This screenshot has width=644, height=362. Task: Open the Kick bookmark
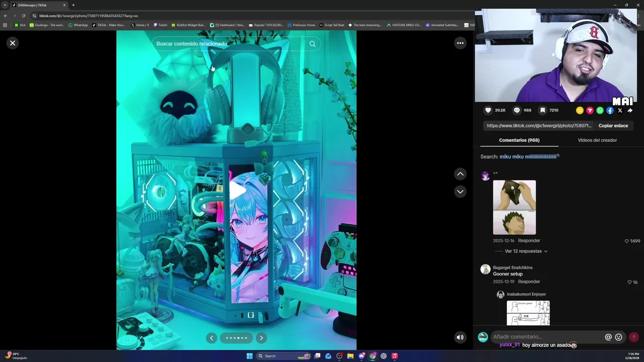pyautogui.click(x=20, y=25)
